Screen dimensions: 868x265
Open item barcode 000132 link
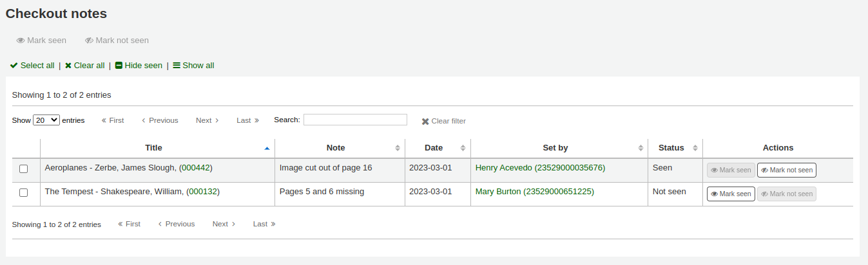click(x=203, y=191)
